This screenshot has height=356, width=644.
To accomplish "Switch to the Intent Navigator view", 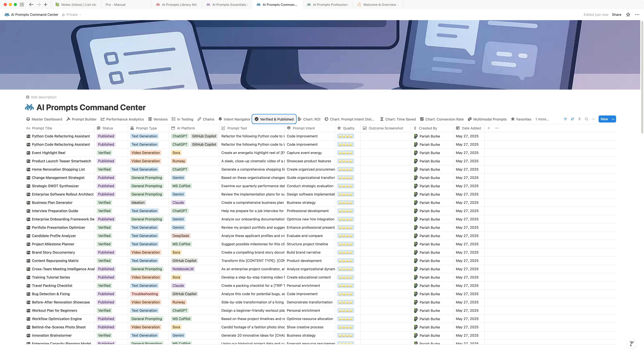I will [234, 119].
